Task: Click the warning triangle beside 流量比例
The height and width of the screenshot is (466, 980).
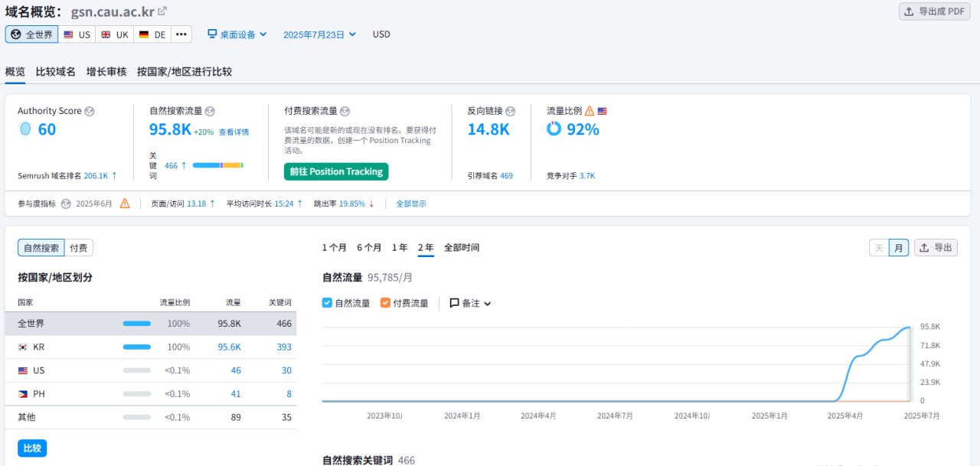Action: click(x=589, y=112)
